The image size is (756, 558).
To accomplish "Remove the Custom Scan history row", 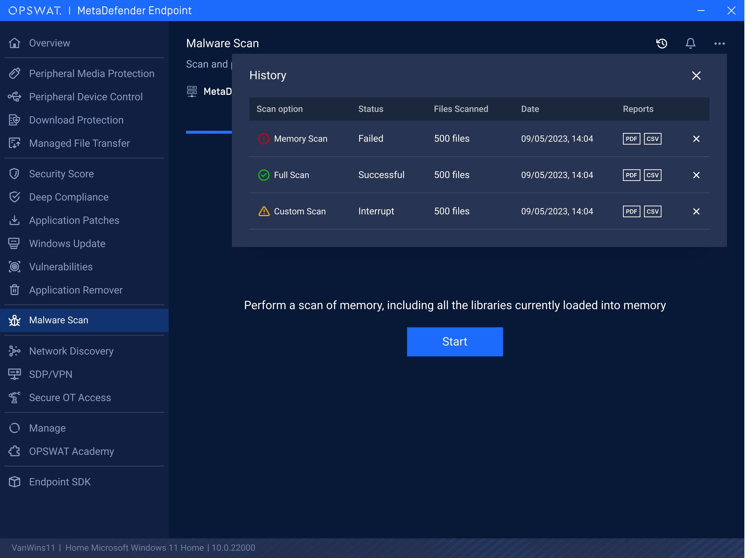I will 696,211.
